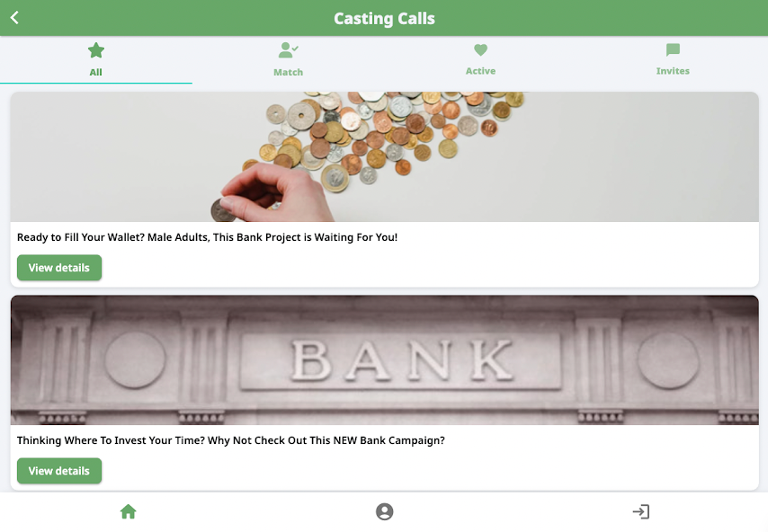Go back using the header arrow
The height and width of the screenshot is (532, 768).
tap(14, 18)
